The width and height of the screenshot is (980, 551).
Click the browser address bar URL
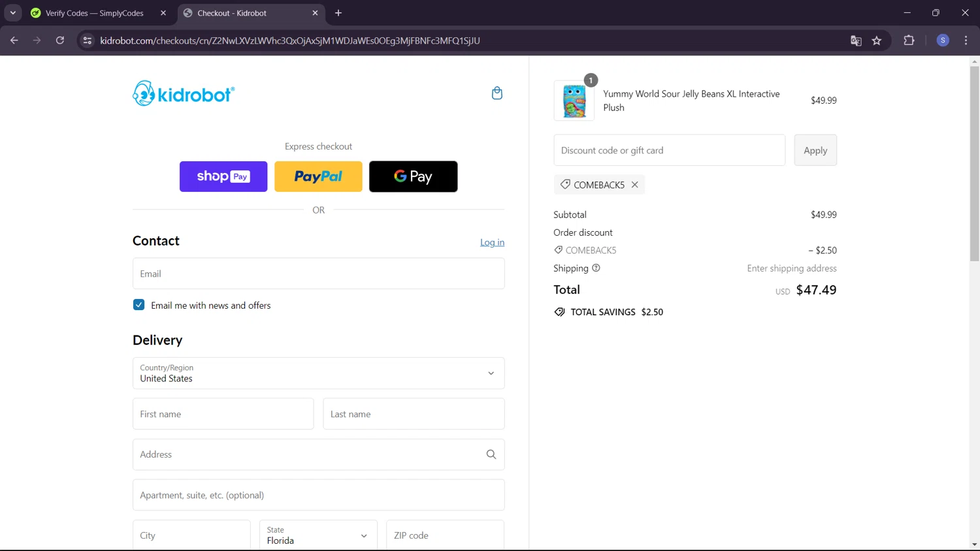click(290, 40)
